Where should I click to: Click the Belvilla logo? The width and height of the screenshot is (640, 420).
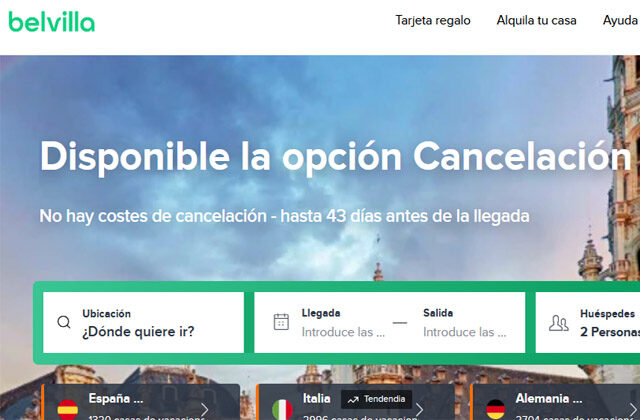point(52,20)
